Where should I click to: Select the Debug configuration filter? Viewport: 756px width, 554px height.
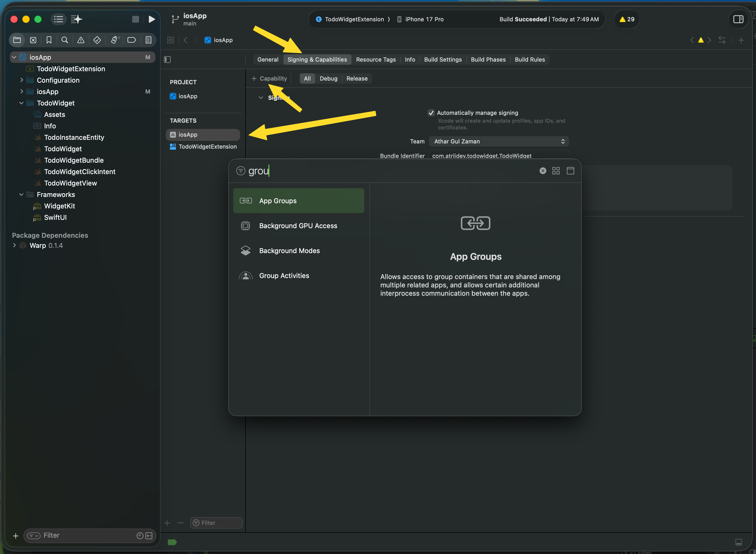coord(328,78)
